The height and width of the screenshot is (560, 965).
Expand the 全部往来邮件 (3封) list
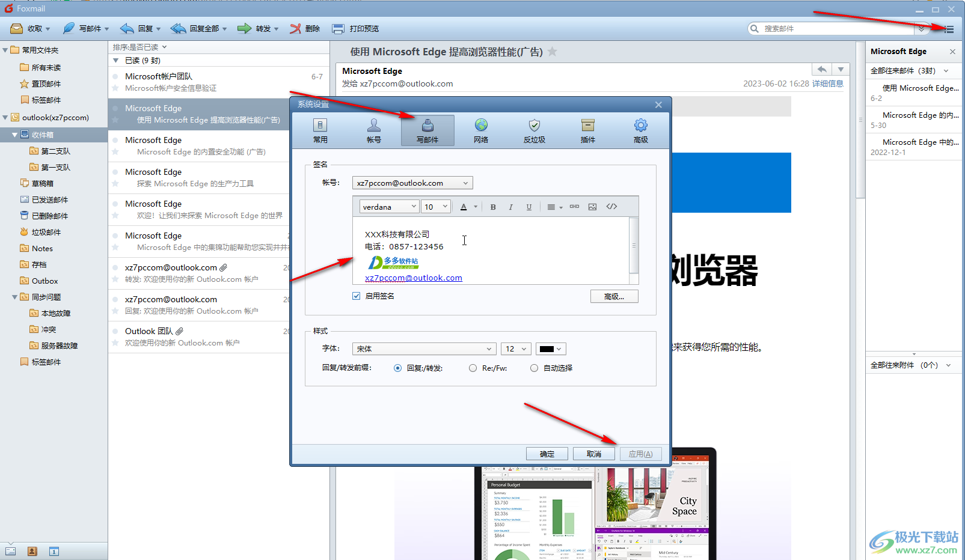[946, 71]
